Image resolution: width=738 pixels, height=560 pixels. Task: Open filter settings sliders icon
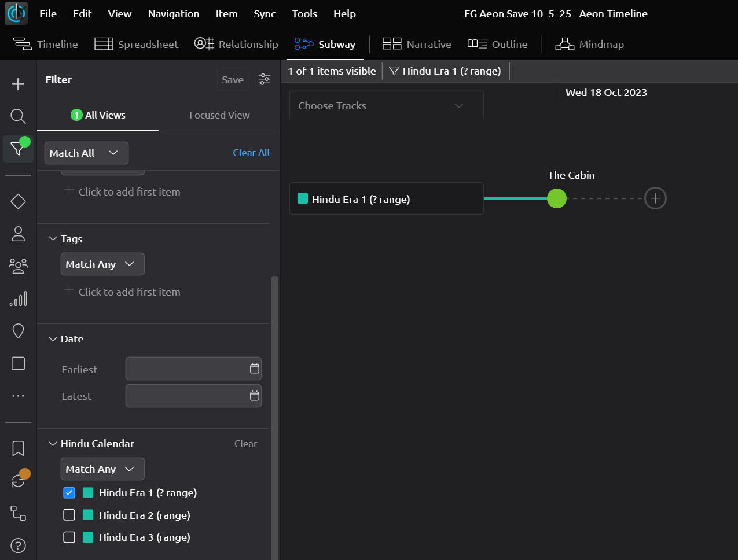[x=265, y=80]
